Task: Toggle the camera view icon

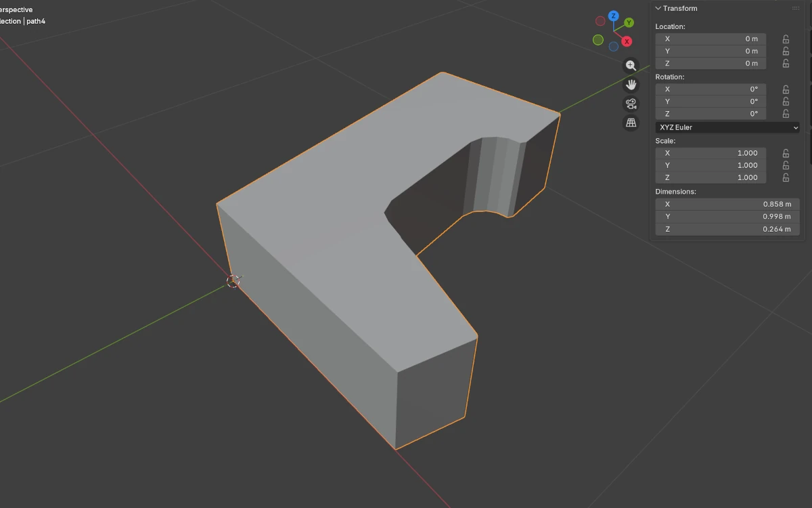Action: pos(631,104)
